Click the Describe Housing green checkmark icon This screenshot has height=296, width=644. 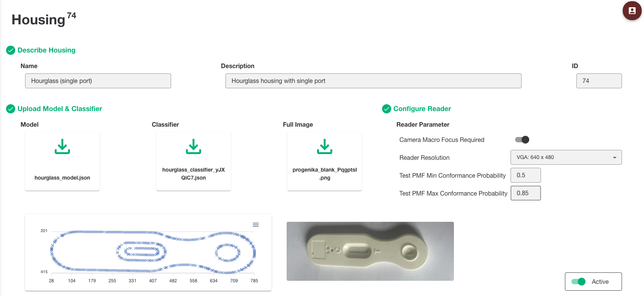pyautogui.click(x=11, y=50)
